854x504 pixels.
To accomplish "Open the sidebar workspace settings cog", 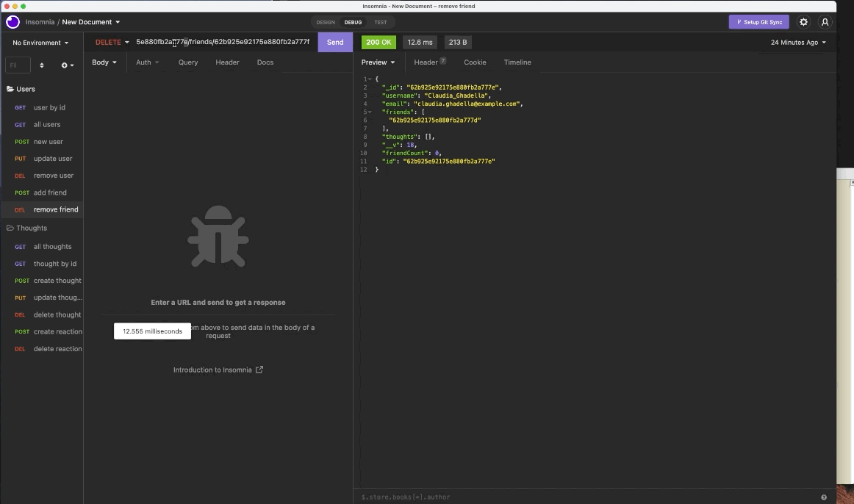I will (x=65, y=65).
